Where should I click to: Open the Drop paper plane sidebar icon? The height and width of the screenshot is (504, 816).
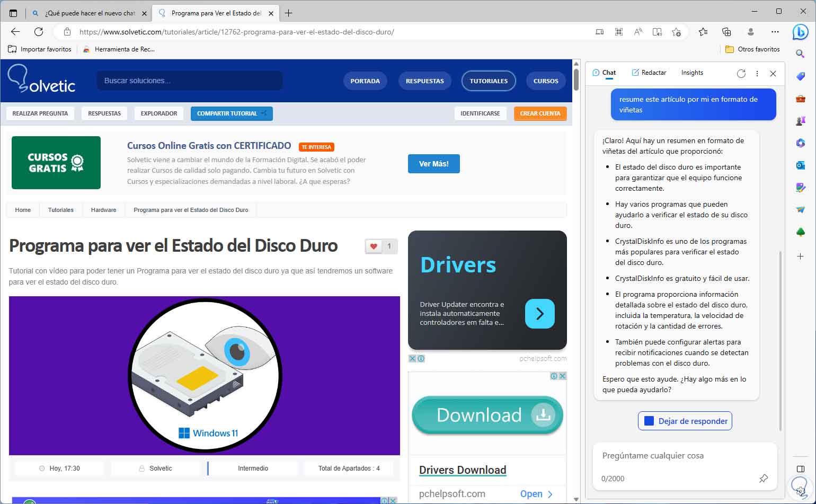coord(800,210)
